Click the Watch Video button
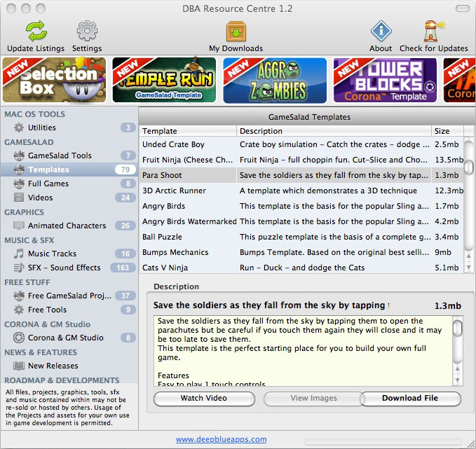 pyautogui.click(x=204, y=399)
